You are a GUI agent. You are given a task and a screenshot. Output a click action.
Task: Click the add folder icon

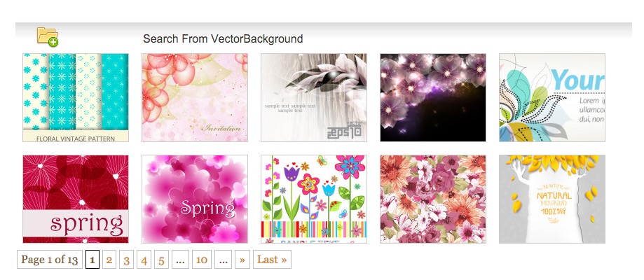[48, 37]
